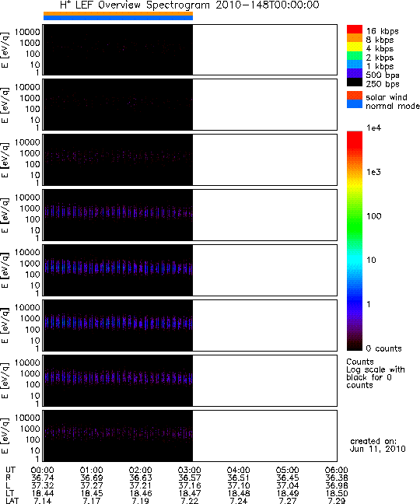Image resolution: width=420 pixels, height=504 pixels.
Task: Click the '250 bps' legend label
Action: click(383, 84)
